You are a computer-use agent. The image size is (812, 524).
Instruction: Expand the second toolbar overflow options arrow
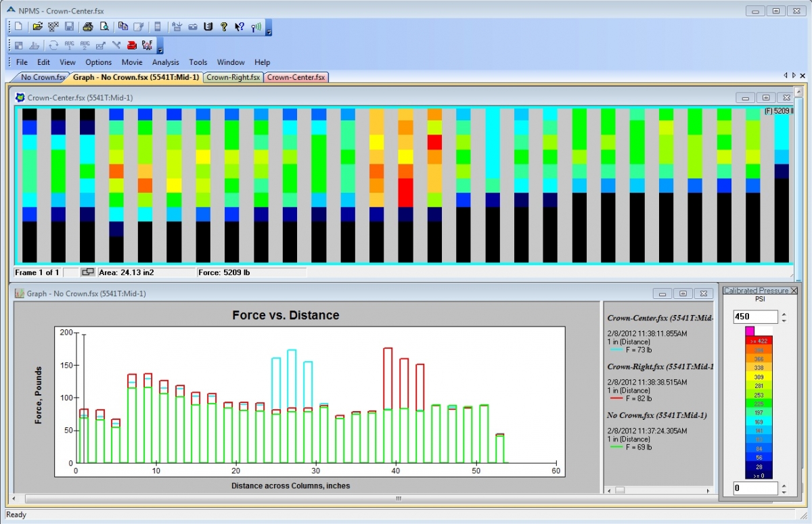coord(160,49)
